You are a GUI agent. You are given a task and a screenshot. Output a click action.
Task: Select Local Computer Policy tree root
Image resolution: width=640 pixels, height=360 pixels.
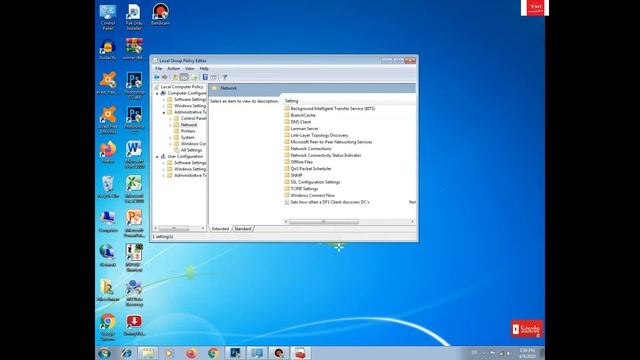182,87
